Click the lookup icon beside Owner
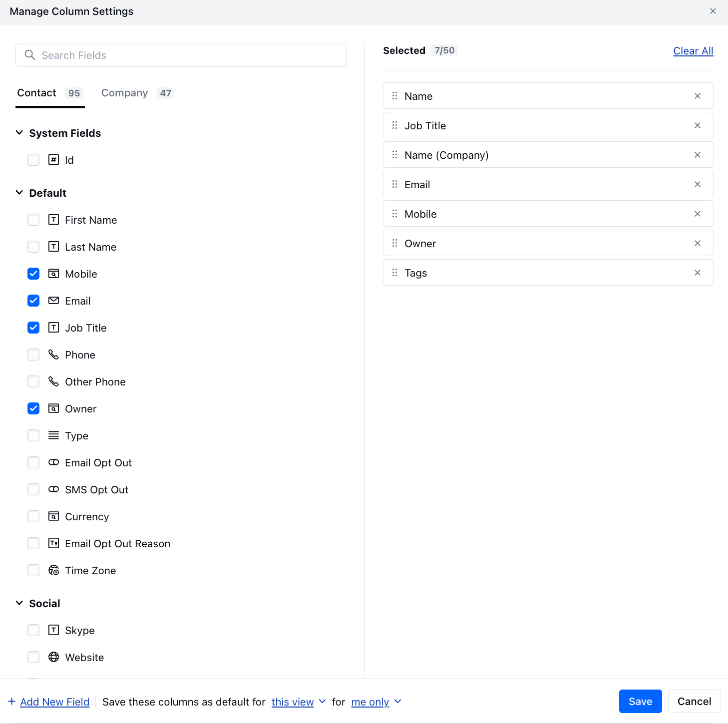The image size is (728, 724). [x=53, y=408]
